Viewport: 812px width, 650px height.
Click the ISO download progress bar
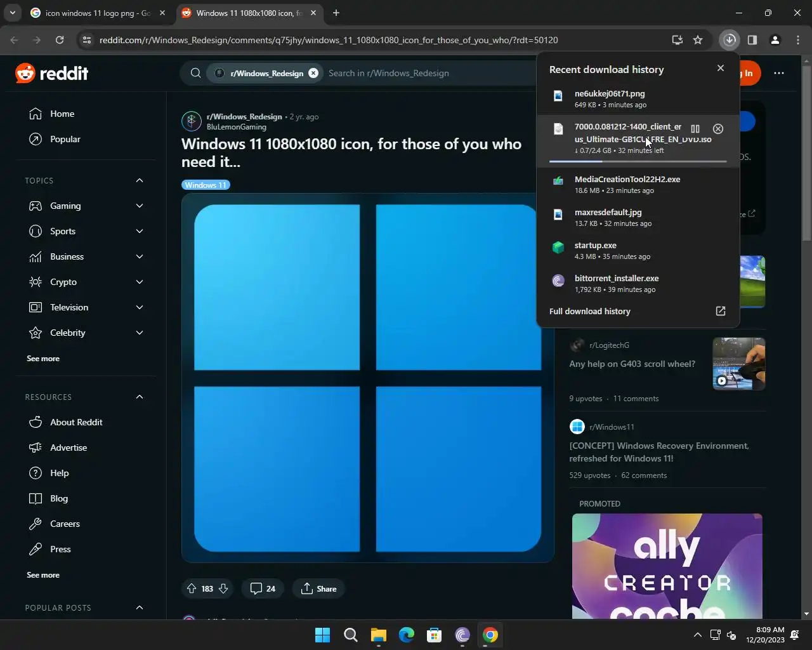point(638,161)
